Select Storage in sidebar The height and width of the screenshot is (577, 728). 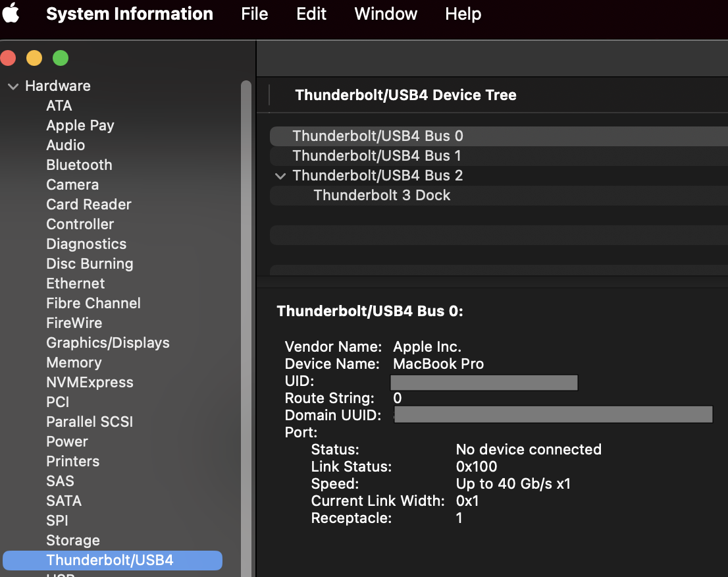pos(73,540)
